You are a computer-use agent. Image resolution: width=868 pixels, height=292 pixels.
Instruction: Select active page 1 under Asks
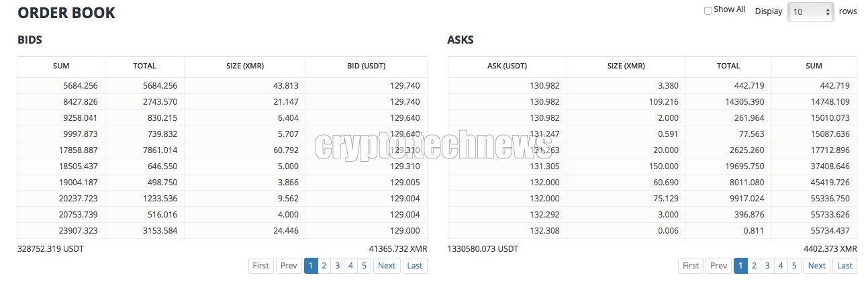[x=740, y=266]
